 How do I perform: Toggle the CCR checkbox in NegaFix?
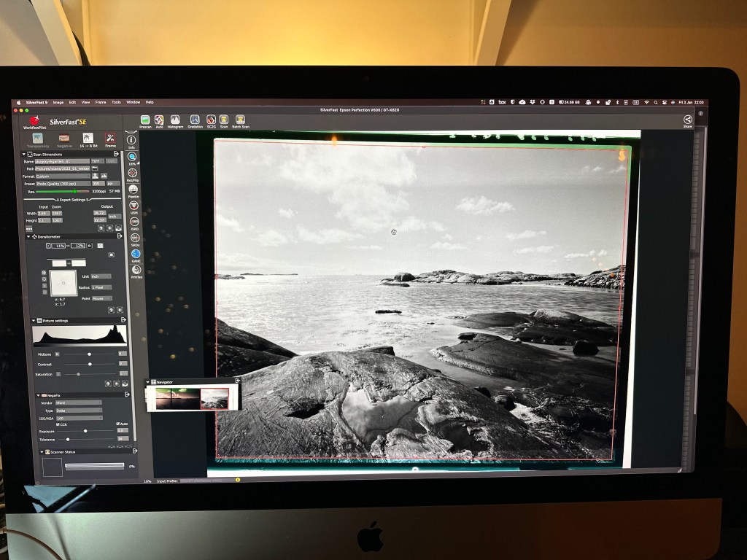point(59,424)
